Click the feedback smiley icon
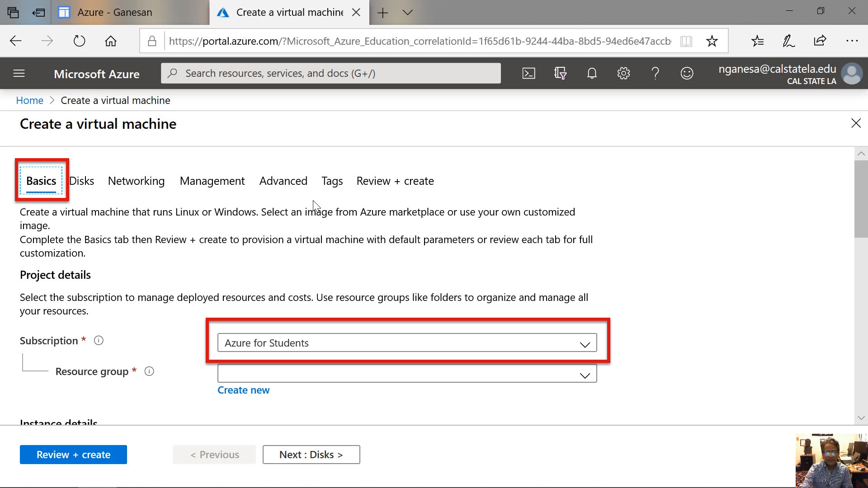Image resolution: width=868 pixels, height=488 pixels. point(687,73)
